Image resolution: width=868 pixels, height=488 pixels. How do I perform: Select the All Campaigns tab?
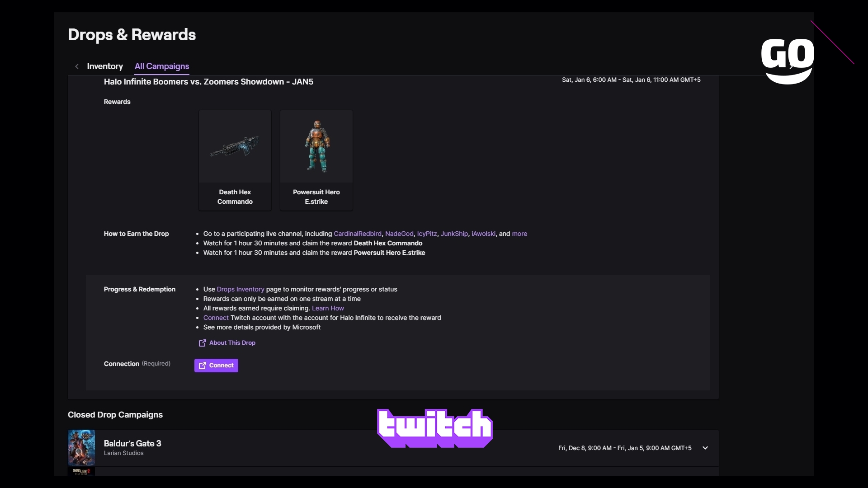pyautogui.click(x=161, y=66)
